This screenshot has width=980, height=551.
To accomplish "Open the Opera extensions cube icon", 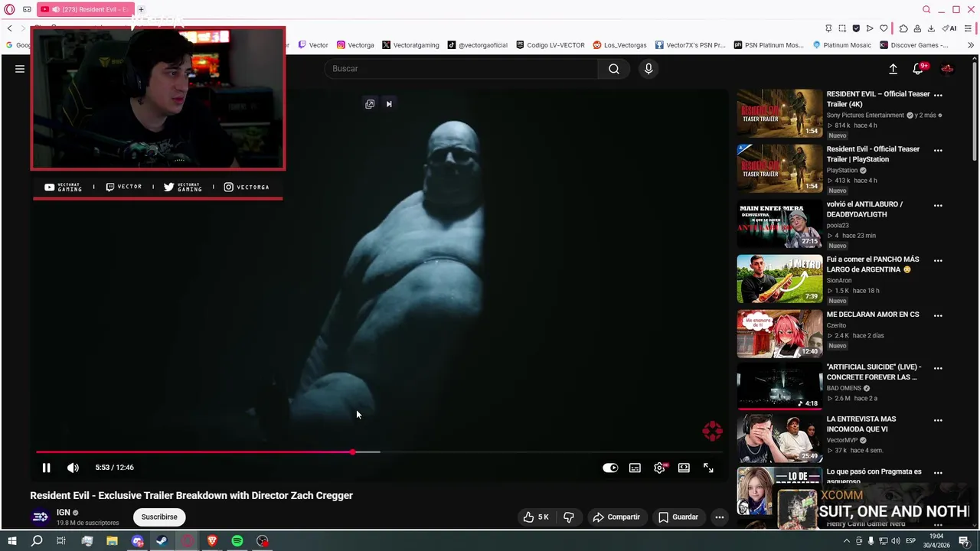I will point(903,28).
